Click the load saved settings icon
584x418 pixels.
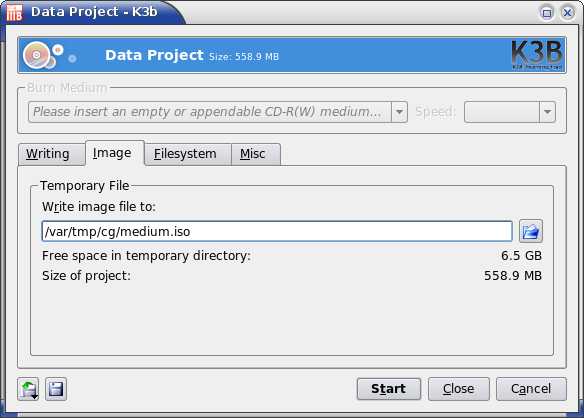coord(28,389)
